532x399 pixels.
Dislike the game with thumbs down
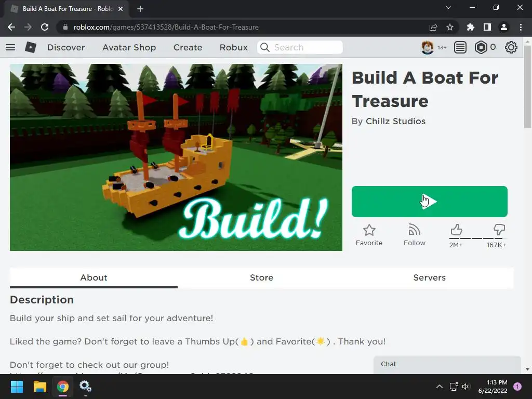click(499, 230)
